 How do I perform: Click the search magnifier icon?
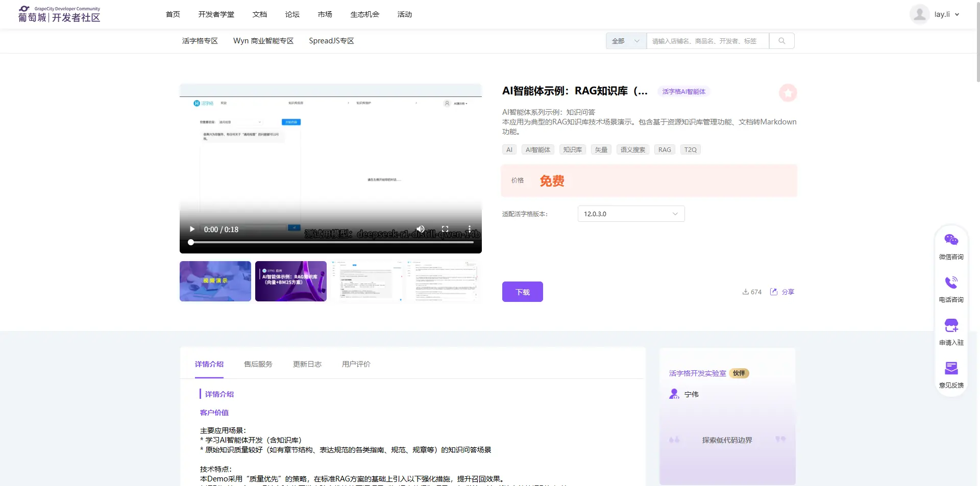click(781, 41)
